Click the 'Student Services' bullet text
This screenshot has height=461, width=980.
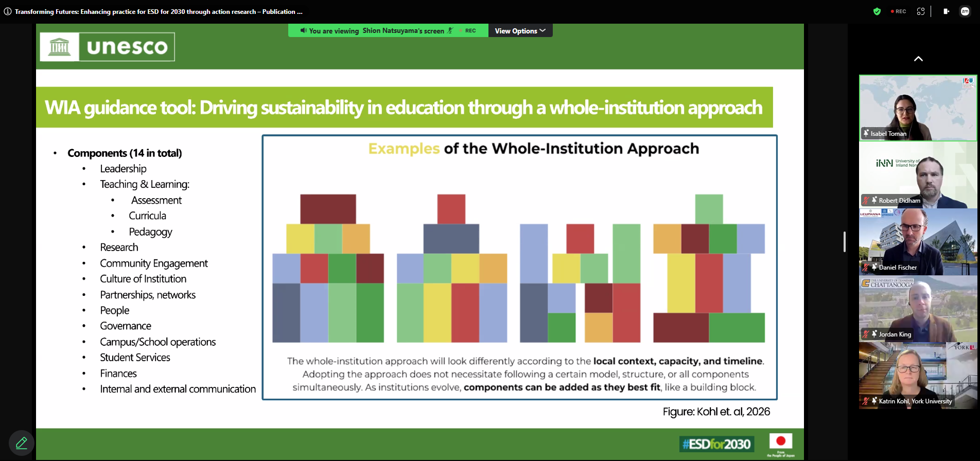[135, 358]
